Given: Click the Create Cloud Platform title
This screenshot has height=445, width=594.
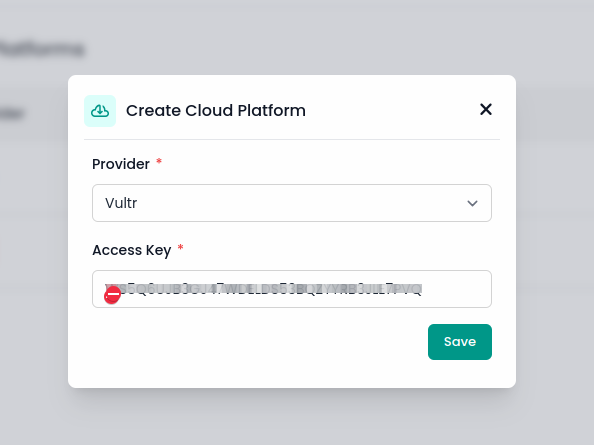Looking at the screenshot, I should click(216, 111).
